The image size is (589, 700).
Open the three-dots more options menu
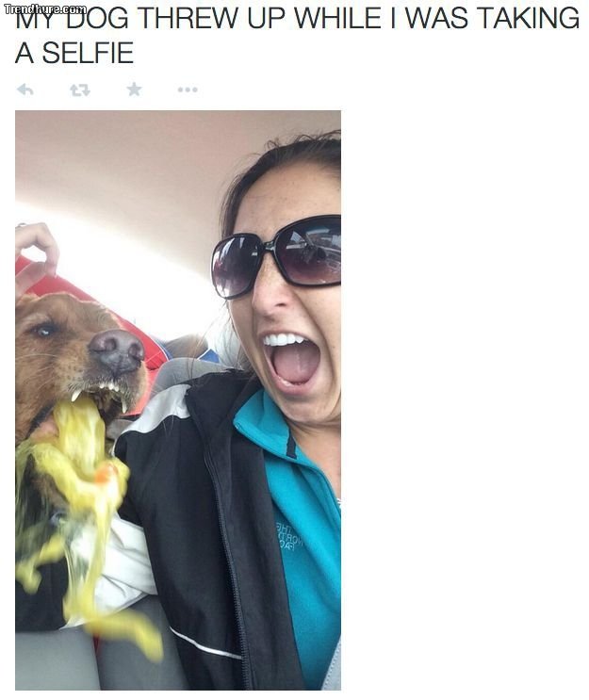point(188,90)
